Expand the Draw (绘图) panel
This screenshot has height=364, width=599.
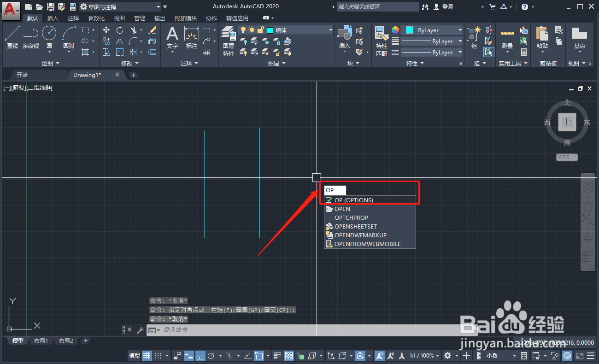coord(50,63)
